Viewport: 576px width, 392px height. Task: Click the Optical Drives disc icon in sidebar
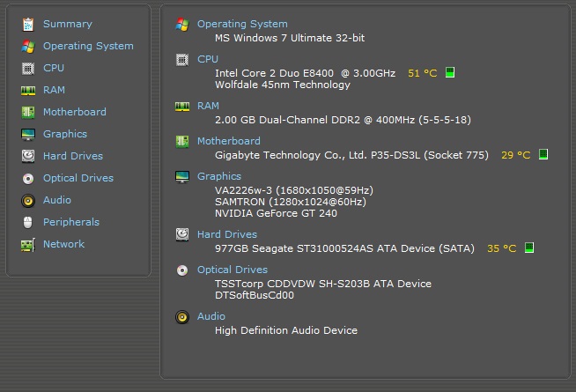coord(28,178)
